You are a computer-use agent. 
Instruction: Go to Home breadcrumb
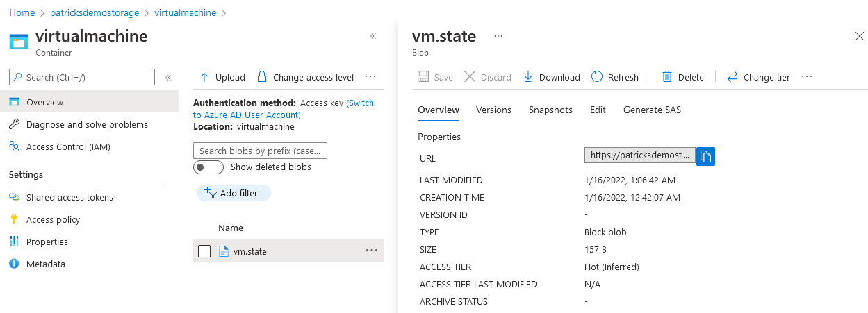pos(22,12)
